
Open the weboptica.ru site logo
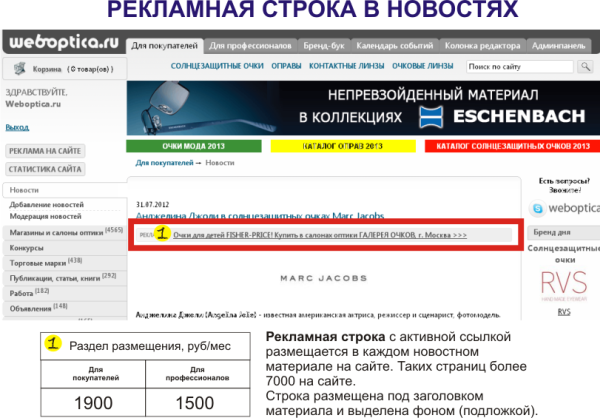(x=64, y=42)
